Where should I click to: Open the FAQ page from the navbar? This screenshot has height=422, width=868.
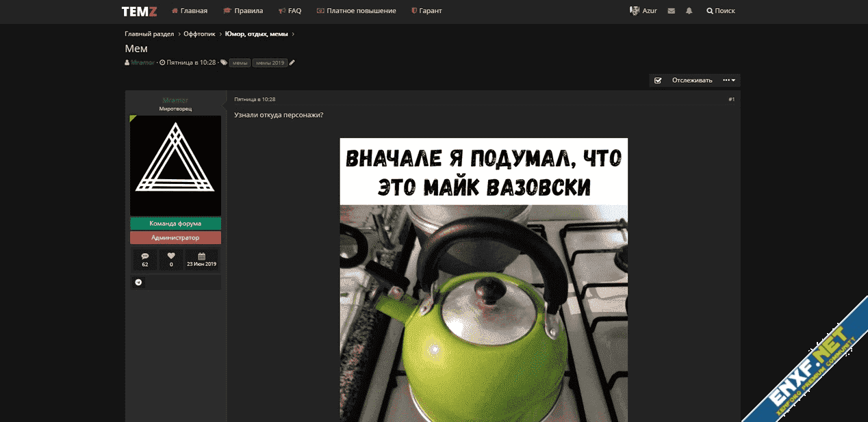[290, 11]
